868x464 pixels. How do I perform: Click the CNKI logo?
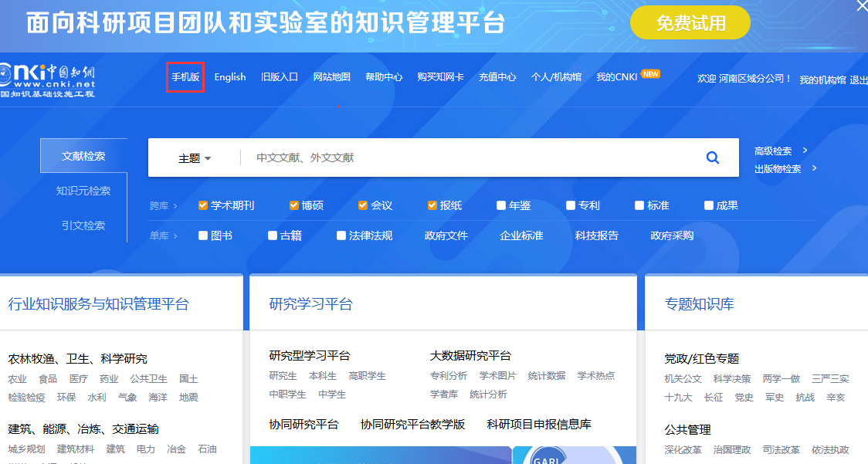pos(48,79)
